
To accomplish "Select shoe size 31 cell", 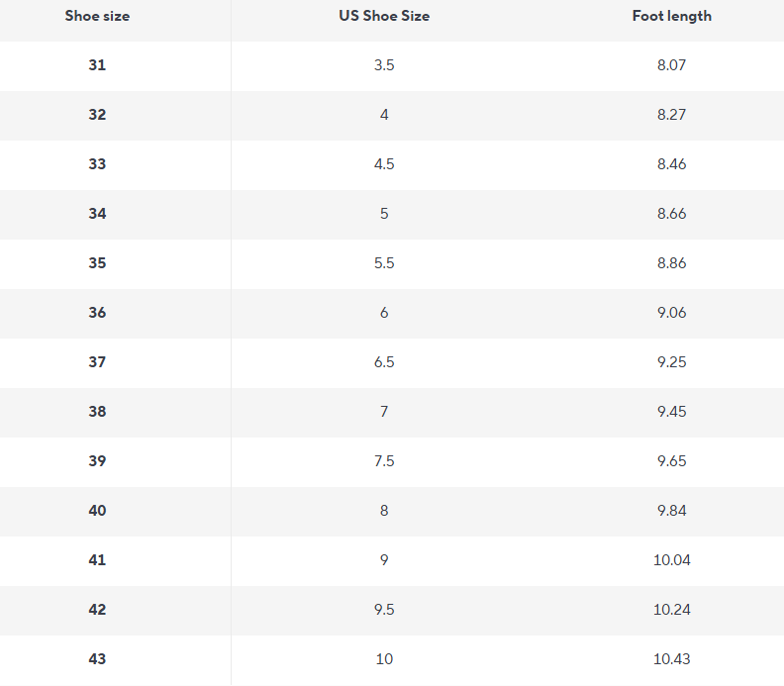I will (97, 65).
